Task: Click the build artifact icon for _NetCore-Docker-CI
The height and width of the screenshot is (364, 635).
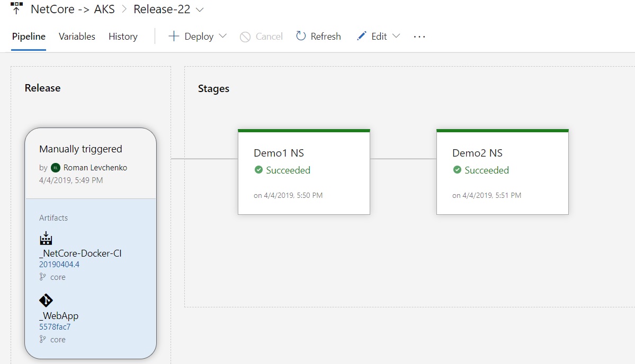Action: (46, 238)
